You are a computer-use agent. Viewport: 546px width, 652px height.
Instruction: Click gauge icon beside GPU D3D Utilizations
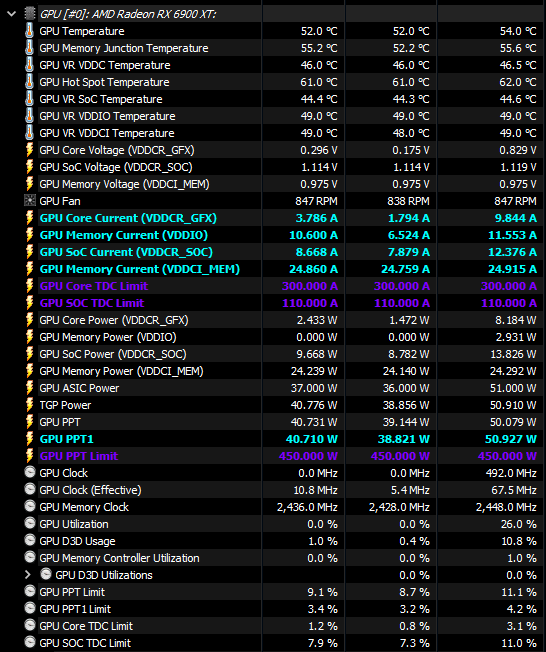point(46,574)
